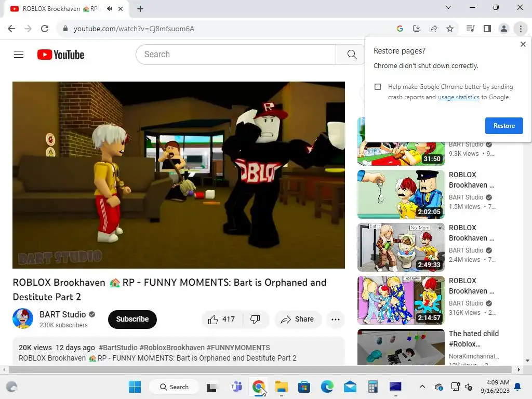532x399 pixels.
Task: Open Task View on the taskbar
Action: click(212, 387)
